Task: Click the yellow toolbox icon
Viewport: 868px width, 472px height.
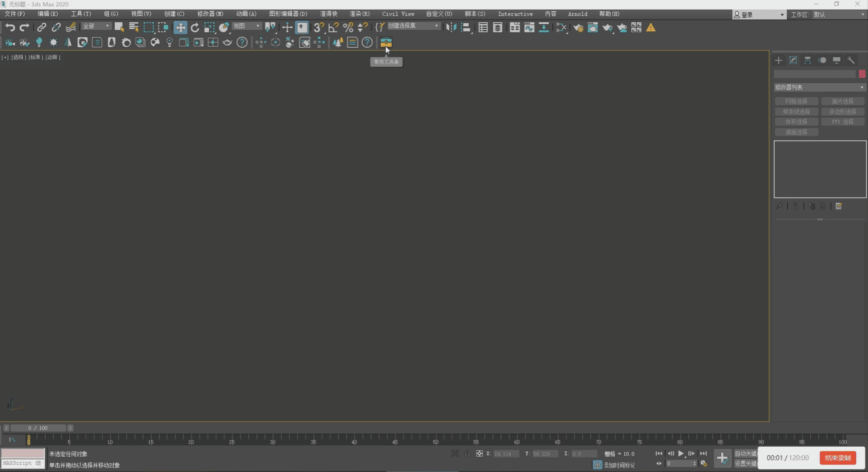Action: (386, 42)
